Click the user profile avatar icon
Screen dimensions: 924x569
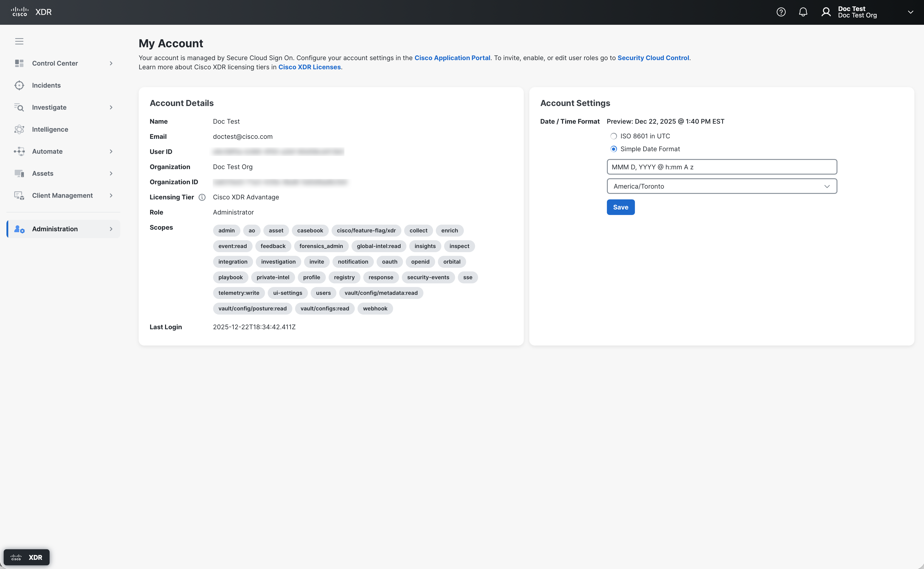coord(826,12)
